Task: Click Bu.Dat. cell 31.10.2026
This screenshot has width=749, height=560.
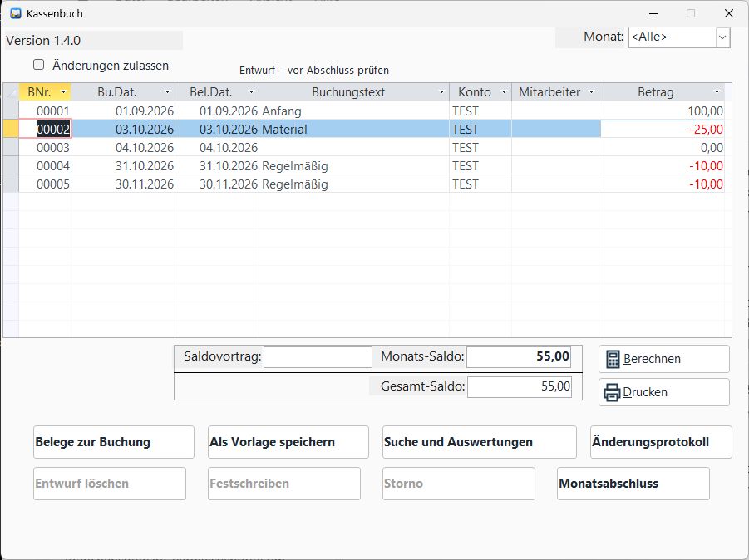Action: (123, 166)
